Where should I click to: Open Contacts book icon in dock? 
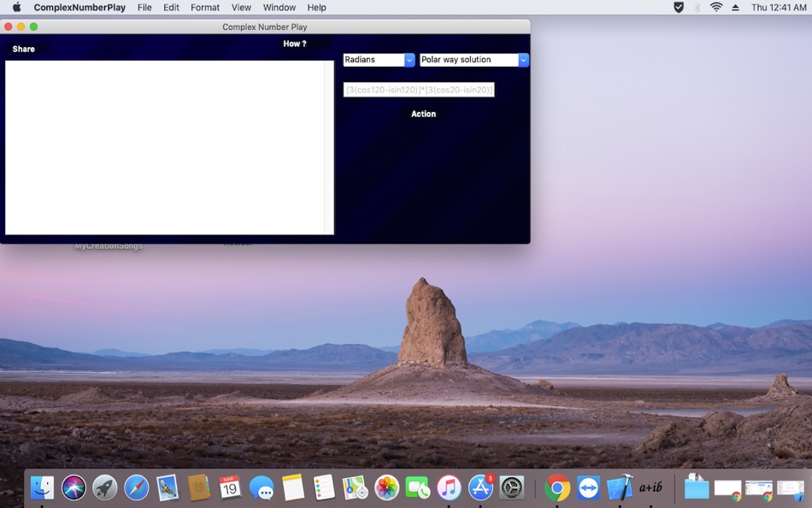click(199, 487)
